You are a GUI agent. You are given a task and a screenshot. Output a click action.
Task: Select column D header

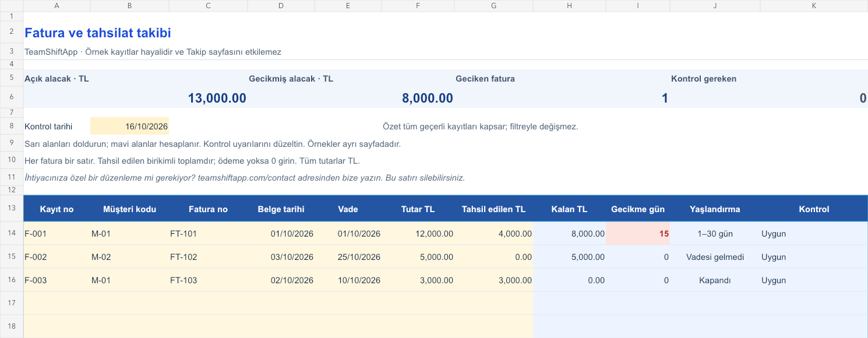click(x=281, y=6)
